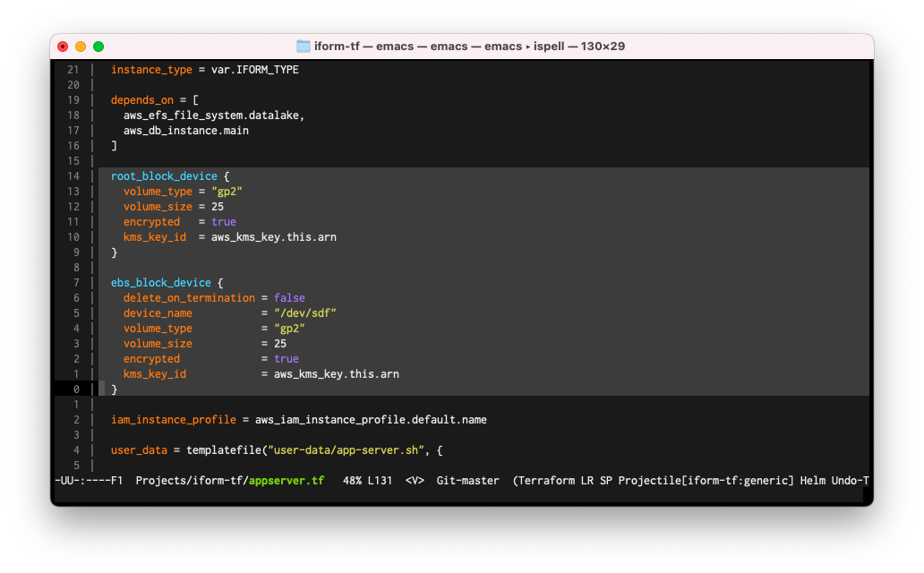Click 'appserver.tf' in the mode line
This screenshot has width=924, height=573.
[287, 481]
